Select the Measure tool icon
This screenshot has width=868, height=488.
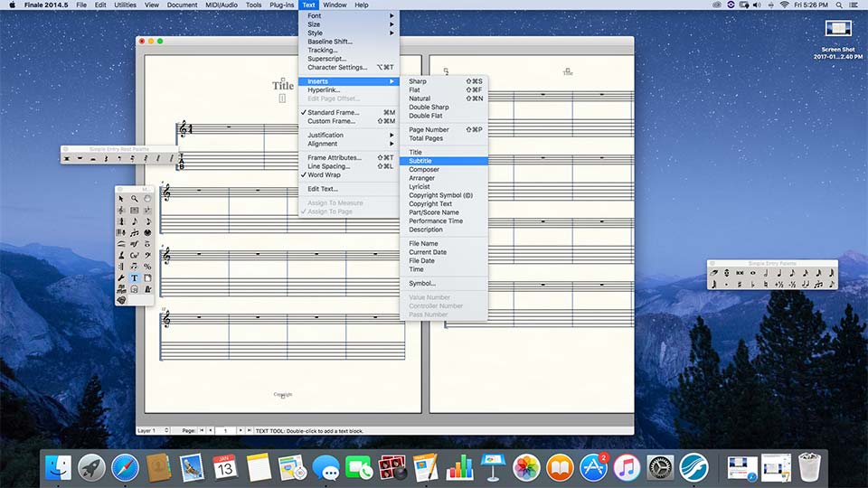[x=135, y=211]
